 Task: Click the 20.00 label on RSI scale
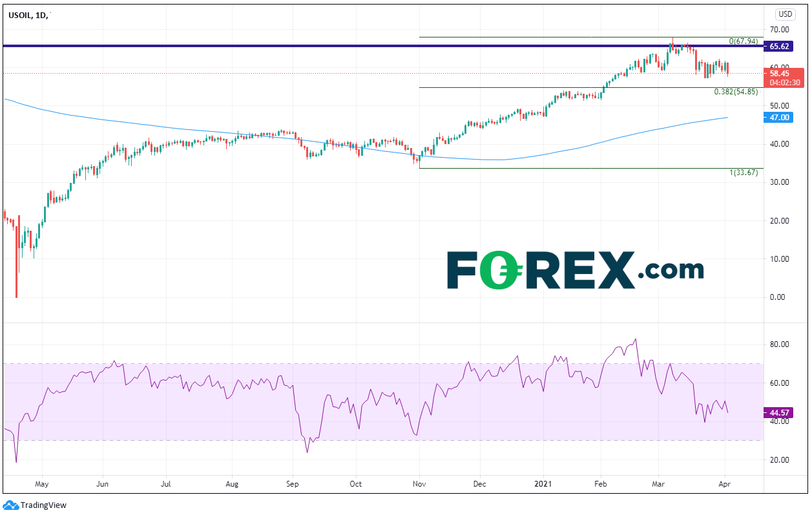pyautogui.click(x=779, y=460)
